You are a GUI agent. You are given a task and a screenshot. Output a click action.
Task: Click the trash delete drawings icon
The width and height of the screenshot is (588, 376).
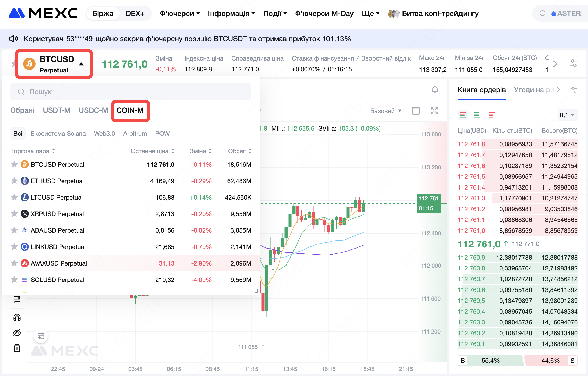click(x=17, y=348)
